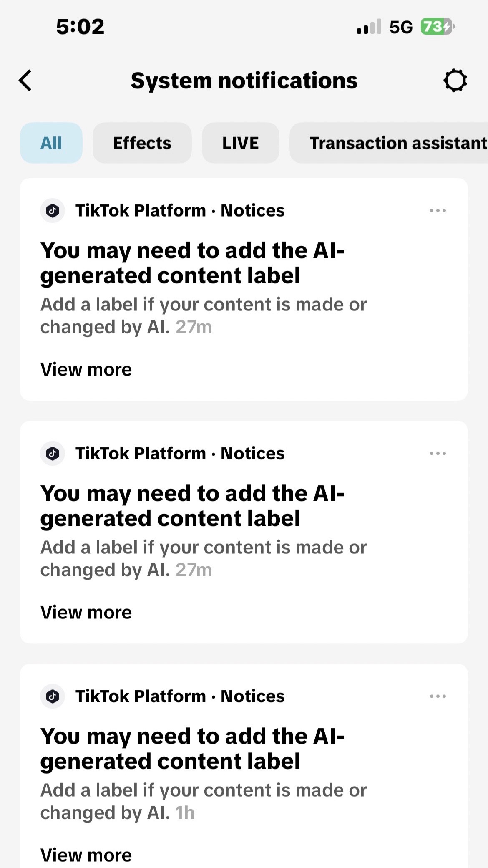This screenshot has height=868, width=488.
Task: Open three-dot menu on second notification
Action: (x=438, y=453)
